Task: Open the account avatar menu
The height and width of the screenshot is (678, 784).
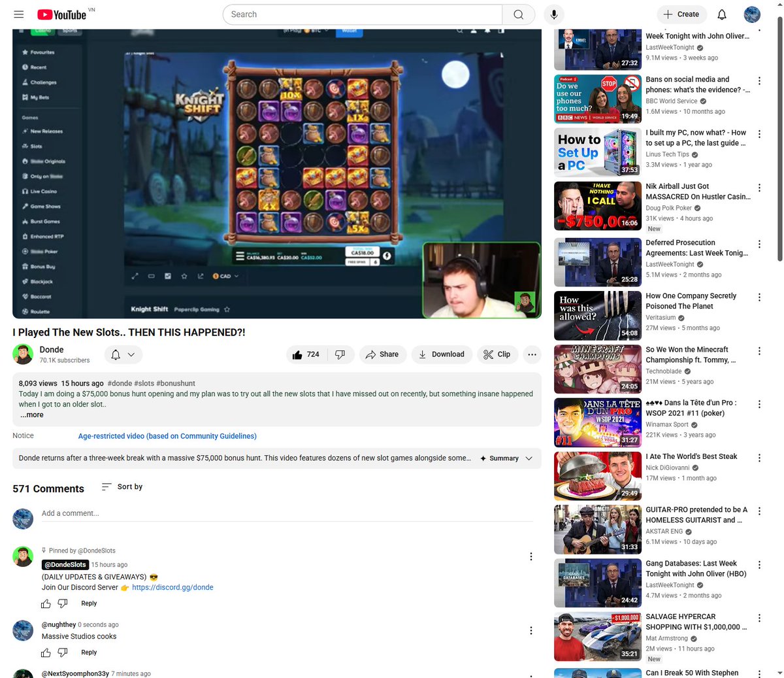Action: point(752,14)
